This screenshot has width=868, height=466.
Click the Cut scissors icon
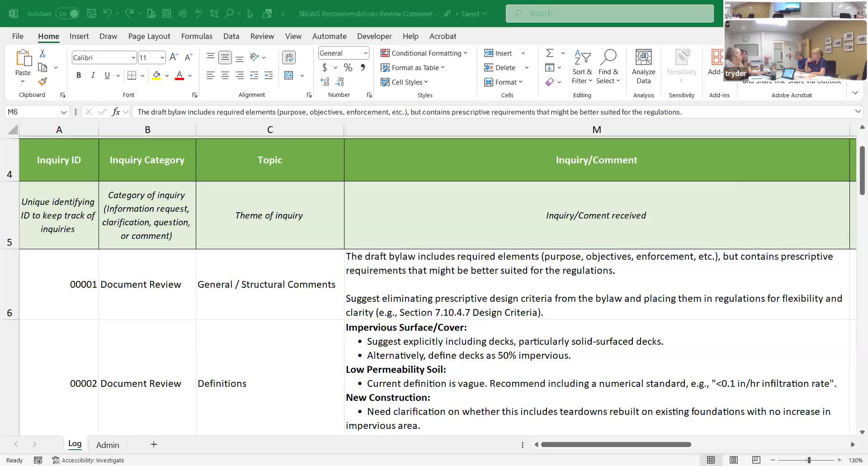click(42, 53)
